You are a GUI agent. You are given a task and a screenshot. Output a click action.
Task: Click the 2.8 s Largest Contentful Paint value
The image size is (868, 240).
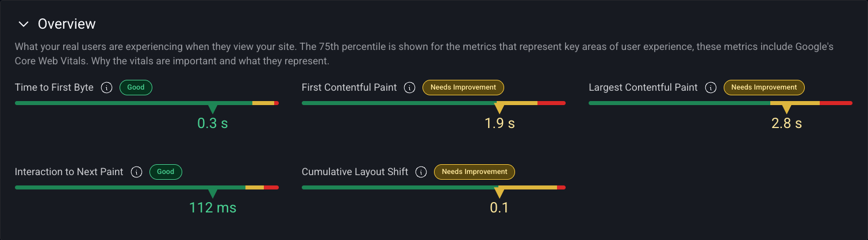[x=786, y=123]
